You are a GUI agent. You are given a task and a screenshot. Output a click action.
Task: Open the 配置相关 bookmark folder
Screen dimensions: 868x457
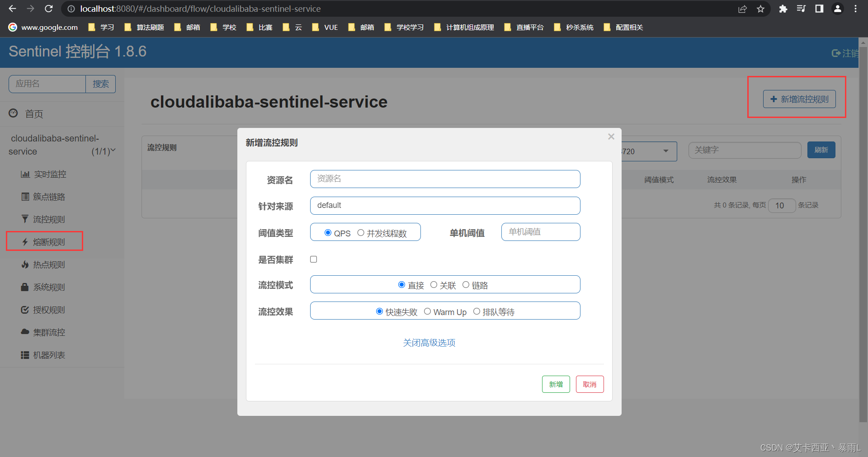623,28
